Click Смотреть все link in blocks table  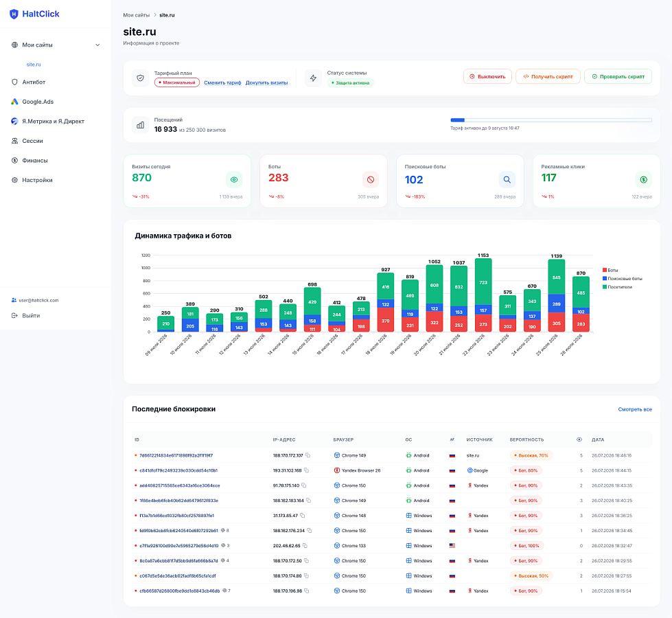[635, 409]
